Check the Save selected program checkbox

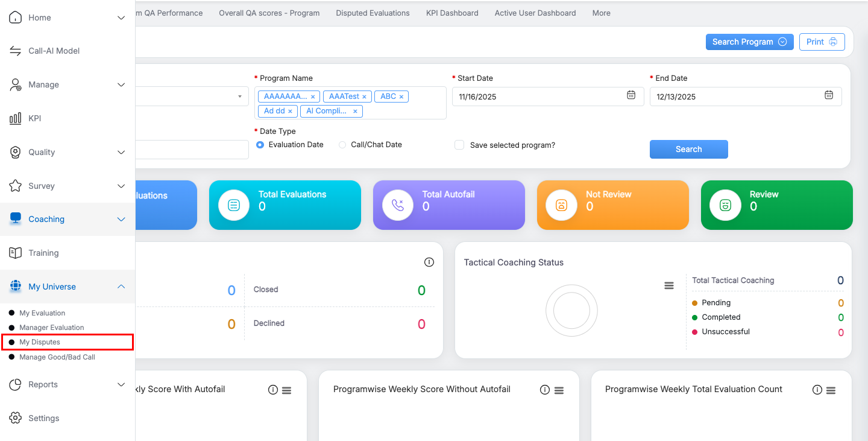(459, 145)
